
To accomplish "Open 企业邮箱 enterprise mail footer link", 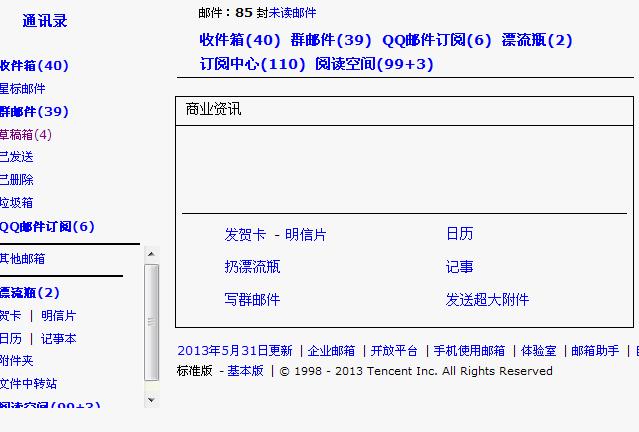I will (331, 350).
